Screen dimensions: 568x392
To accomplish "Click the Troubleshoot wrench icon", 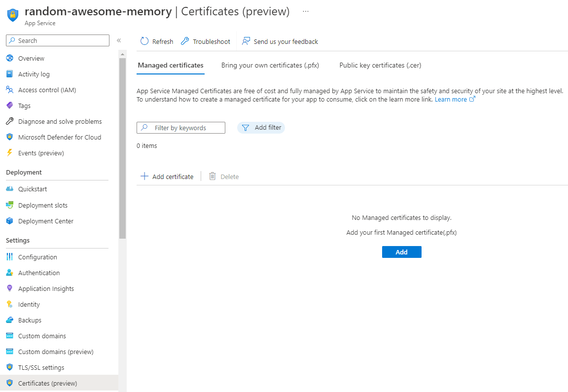I will (185, 41).
